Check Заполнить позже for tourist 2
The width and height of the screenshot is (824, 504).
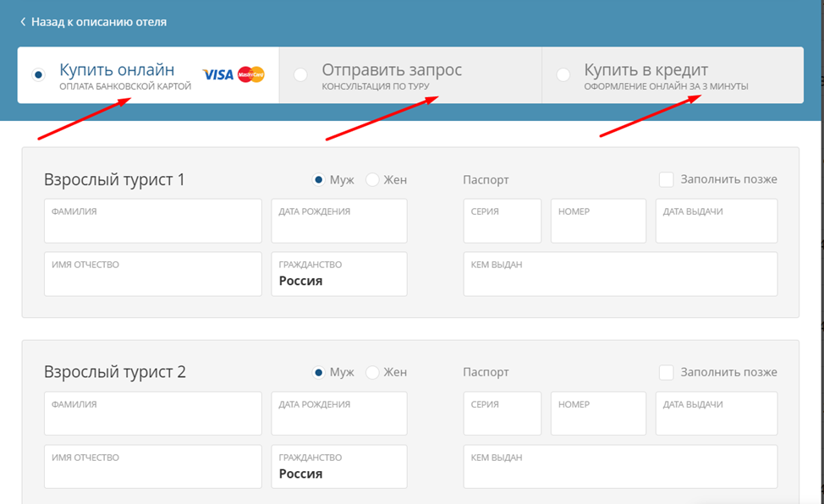[667, 372]
